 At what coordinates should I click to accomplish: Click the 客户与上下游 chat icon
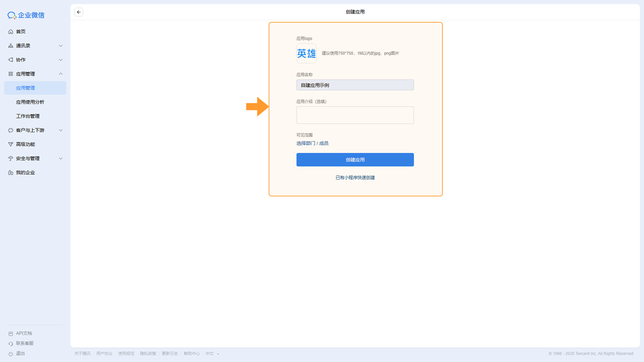tap(11, 130)
